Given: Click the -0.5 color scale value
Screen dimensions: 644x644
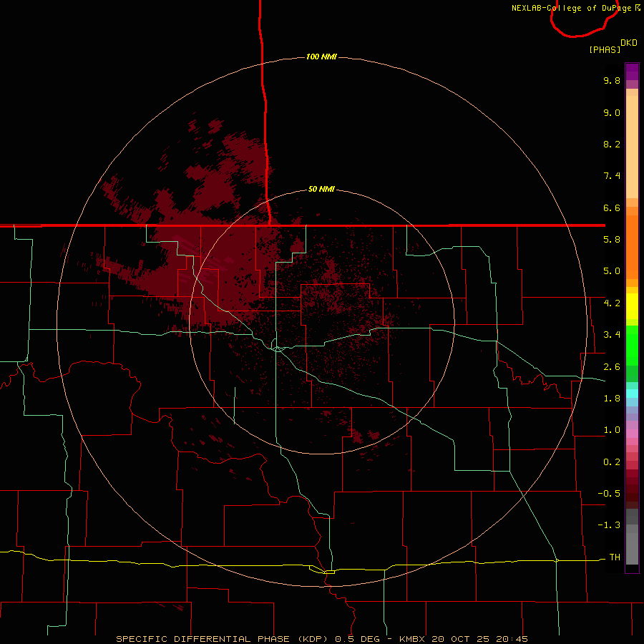Looking at the screenshot, I should (x=609, y=494).
